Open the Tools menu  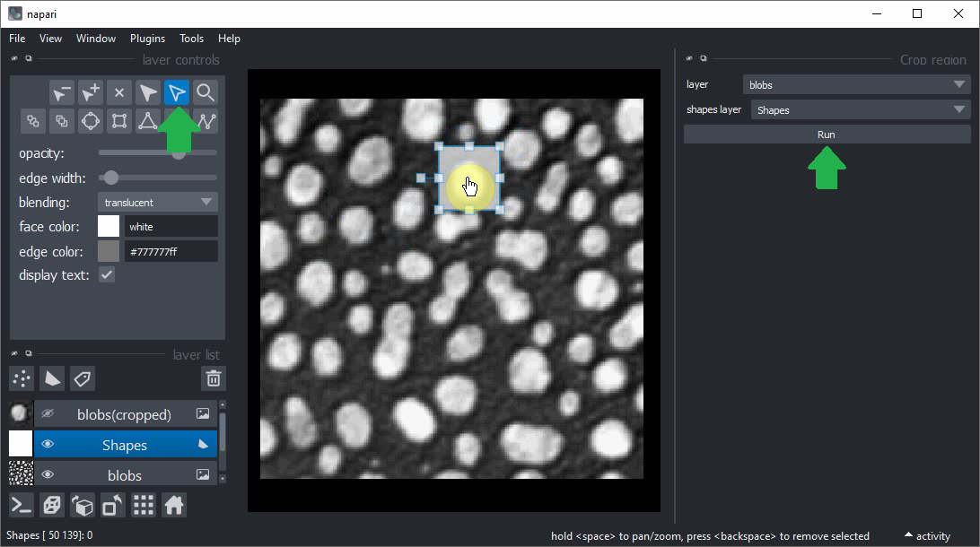(191, 39)
